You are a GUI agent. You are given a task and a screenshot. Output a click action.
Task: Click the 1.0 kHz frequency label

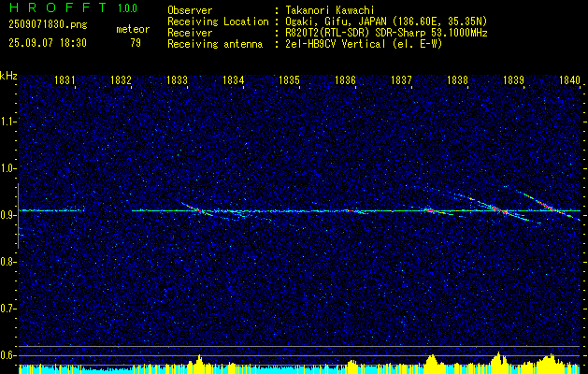coord(7,168)
